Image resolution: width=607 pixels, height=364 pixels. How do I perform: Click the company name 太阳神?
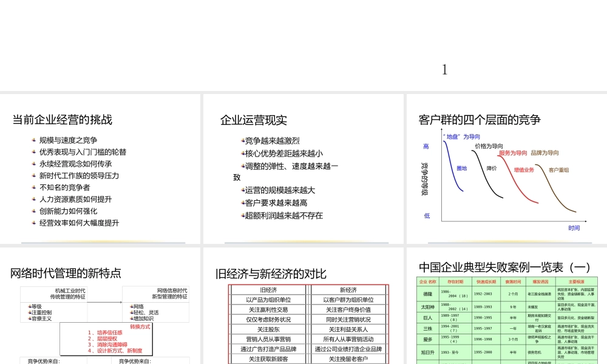[x=428, y=307]
